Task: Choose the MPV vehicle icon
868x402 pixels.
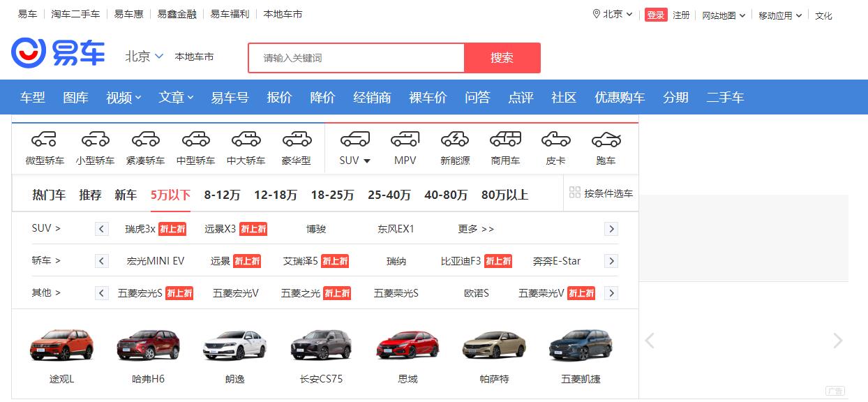Action: 405,139
